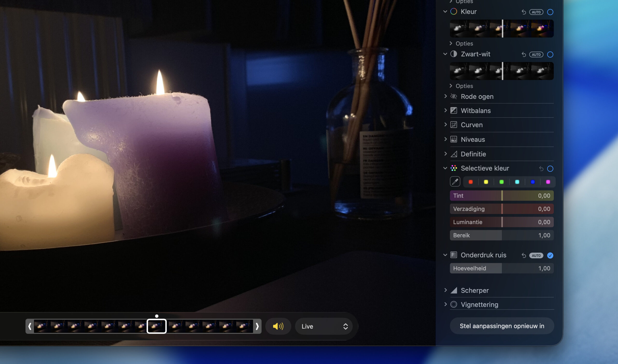Image resolution: width=618 pixels, height=364 pixels.
Task: Open the Live playback mode dropdown
Action: 324,326
